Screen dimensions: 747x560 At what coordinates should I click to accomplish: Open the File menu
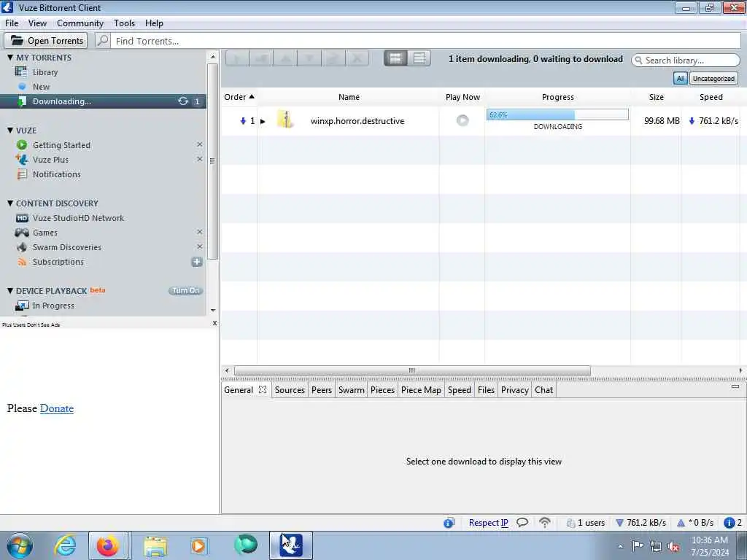[x=12, y=23]
